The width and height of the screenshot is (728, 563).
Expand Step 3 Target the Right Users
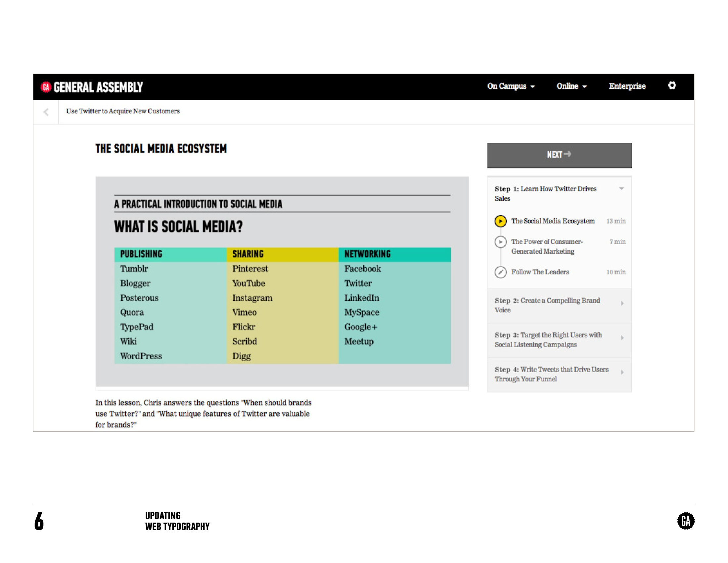point(622,338)
